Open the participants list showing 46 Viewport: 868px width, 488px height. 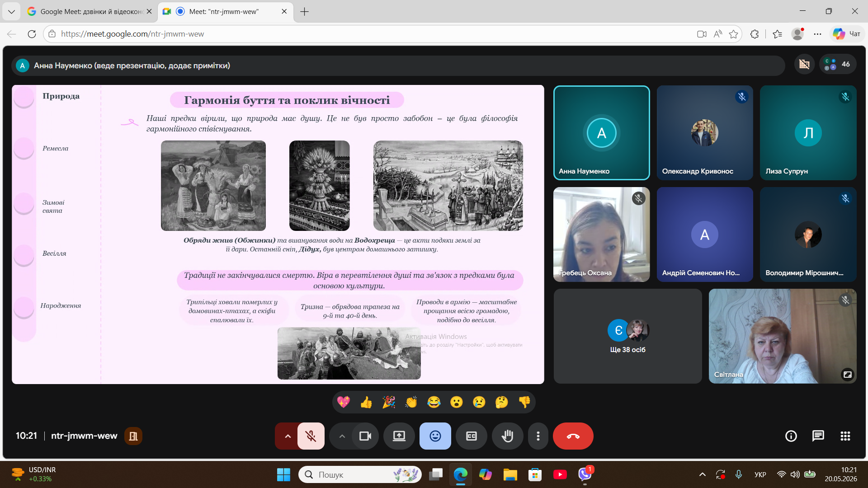coord(838,64)
